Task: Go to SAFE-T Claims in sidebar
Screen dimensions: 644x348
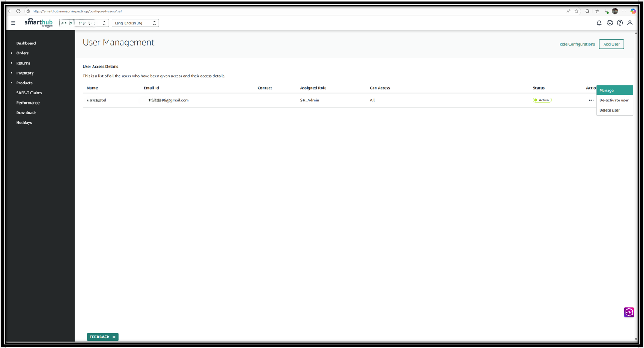Action: coord(29,93)
